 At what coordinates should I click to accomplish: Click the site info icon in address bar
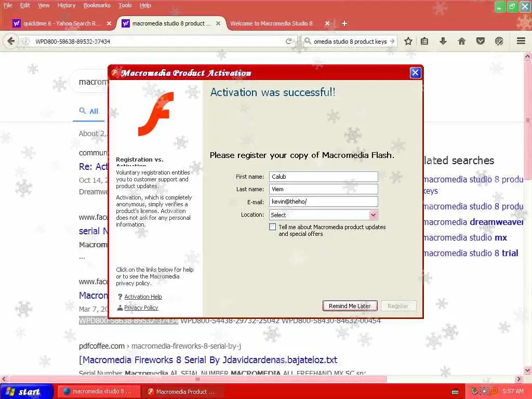pos(26,42)
